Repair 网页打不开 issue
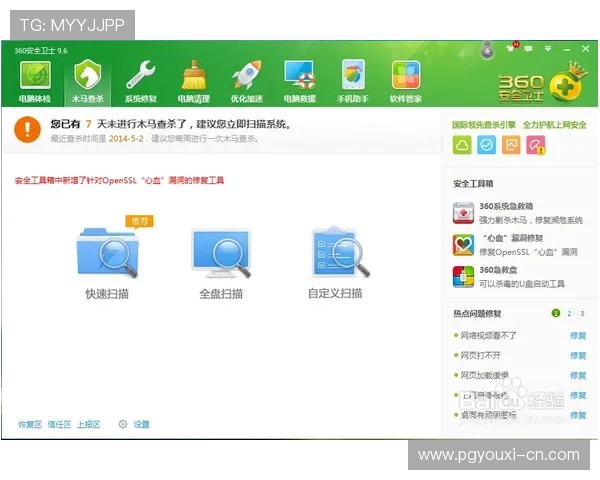 578,356
